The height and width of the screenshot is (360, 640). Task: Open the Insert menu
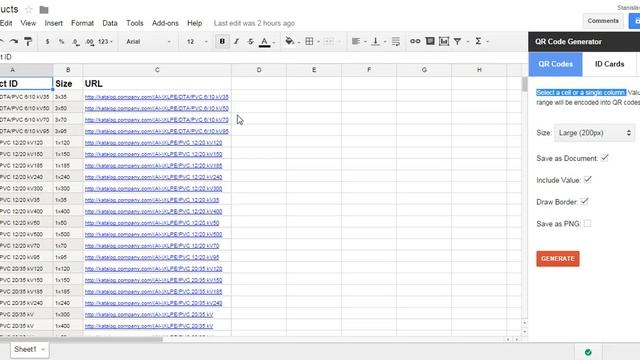[53, 23]
